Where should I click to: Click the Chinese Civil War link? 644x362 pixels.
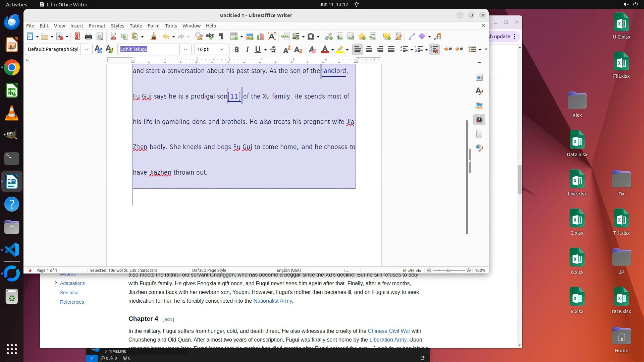pos(389,331)
